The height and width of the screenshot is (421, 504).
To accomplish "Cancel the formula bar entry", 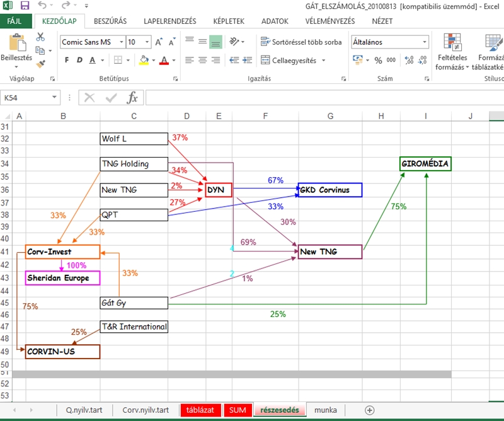I will 89,98.
